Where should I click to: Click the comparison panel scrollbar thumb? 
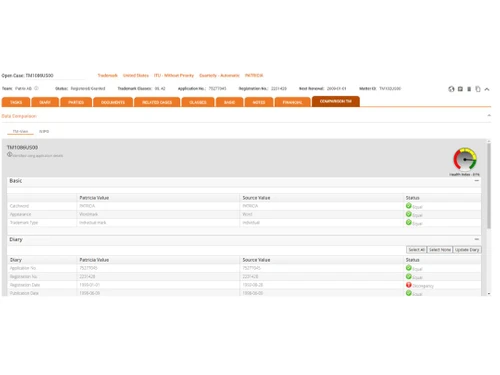[x=489, y=186]
